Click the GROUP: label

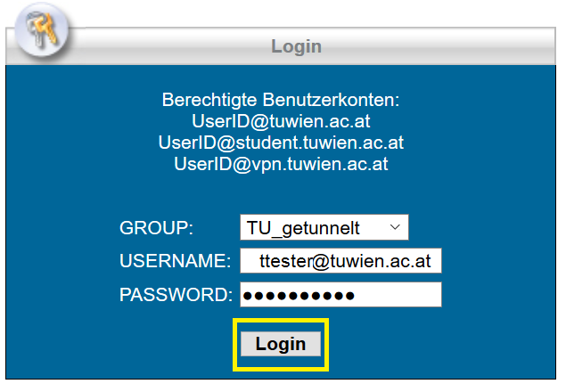click(156, 228)
